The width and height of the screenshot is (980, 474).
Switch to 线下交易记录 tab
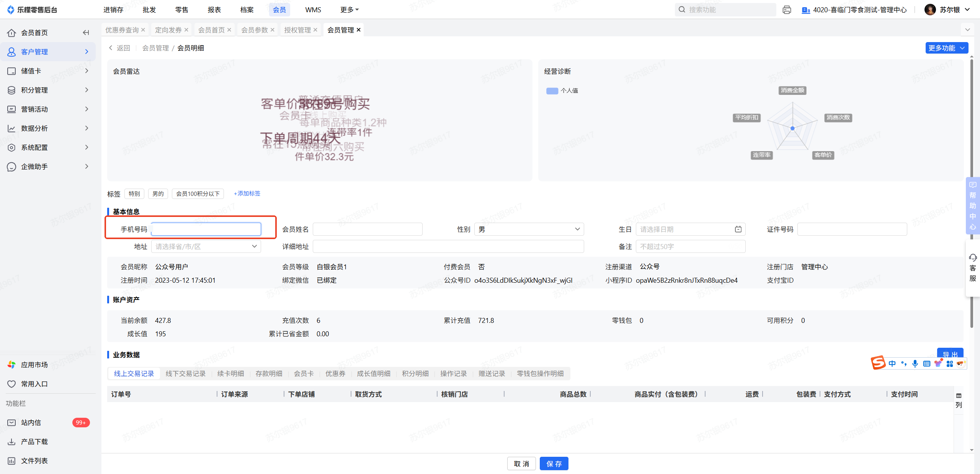[185, 373]
